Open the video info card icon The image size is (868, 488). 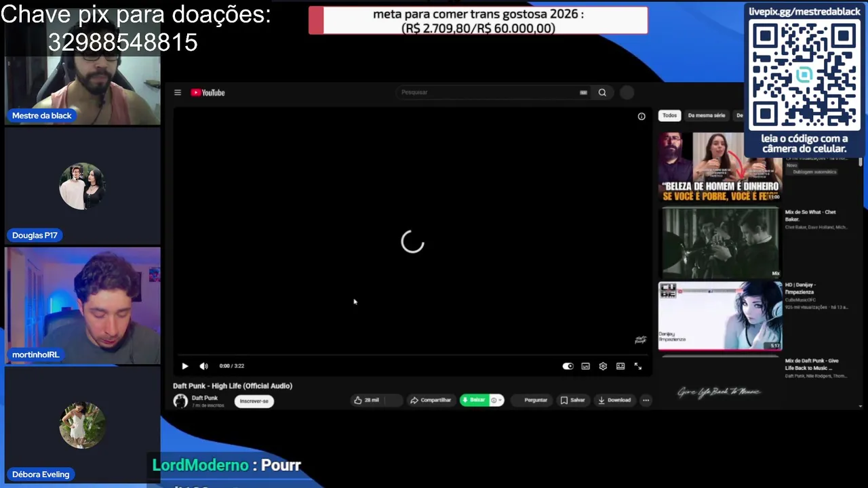pyautogui.click(x=641, y=117)
